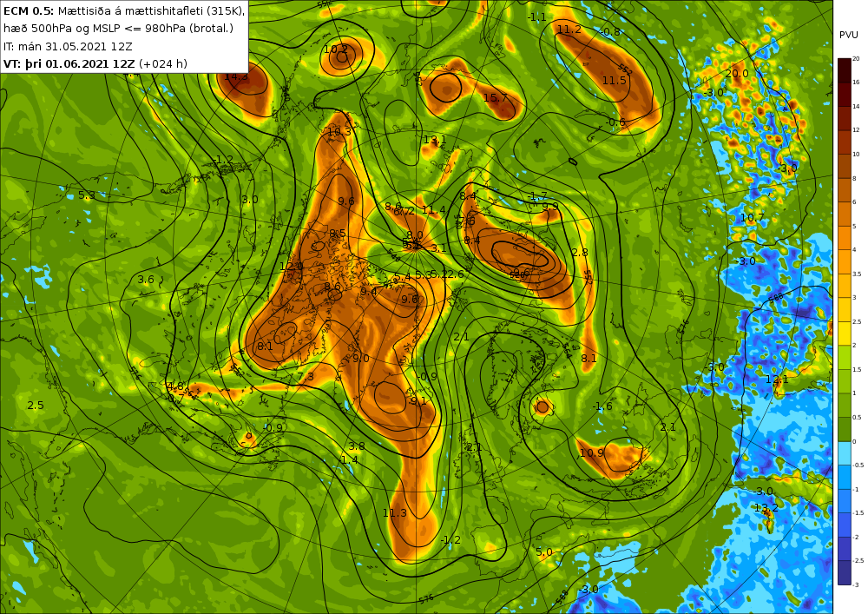This screenshot has height=614, width=868.
Task: Click the '13.2' value label in the lower right
Action: 766,508
